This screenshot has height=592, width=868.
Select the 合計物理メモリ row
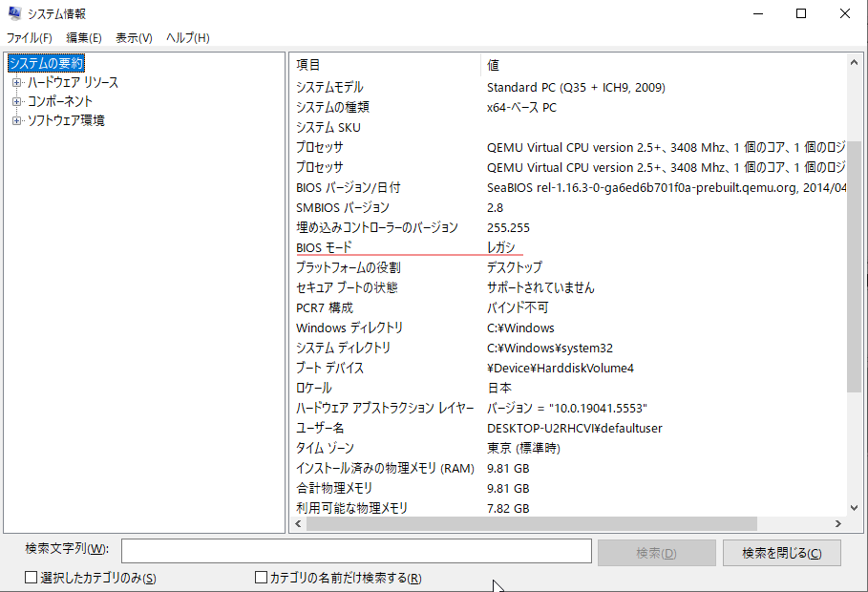(x=568, y=489)
